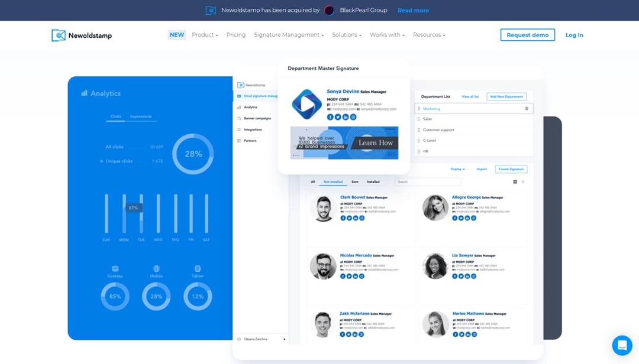This screenshot has height=364, width=639.
Task: Open the chat widget bubble
Action: pyautogui.click(x=622, y=345)
